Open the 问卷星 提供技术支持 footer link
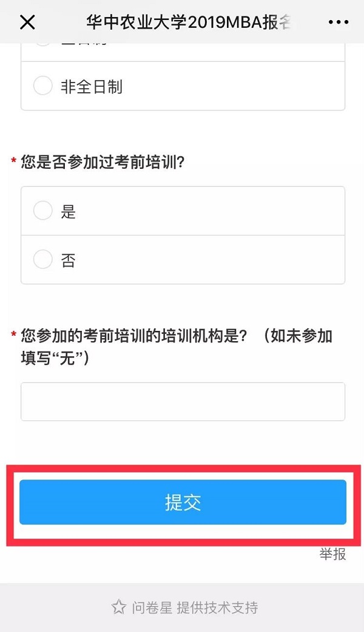The image size is (364, 632). pos(194,607)
